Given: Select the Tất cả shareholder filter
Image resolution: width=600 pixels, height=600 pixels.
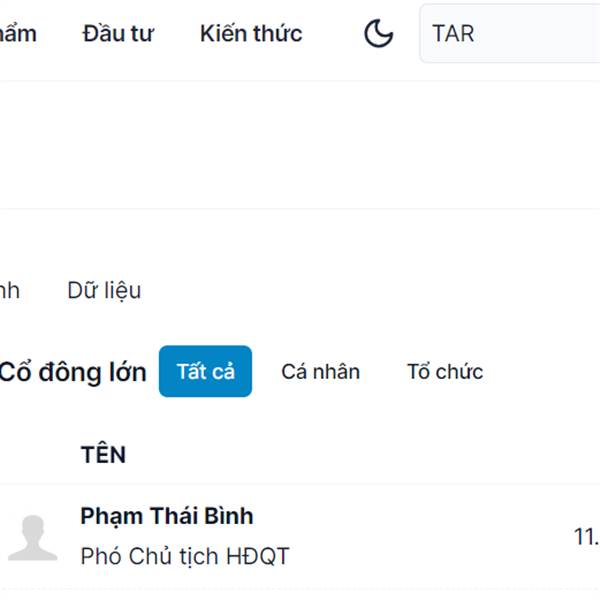Looking at the screenshot, I should (205, 371).
